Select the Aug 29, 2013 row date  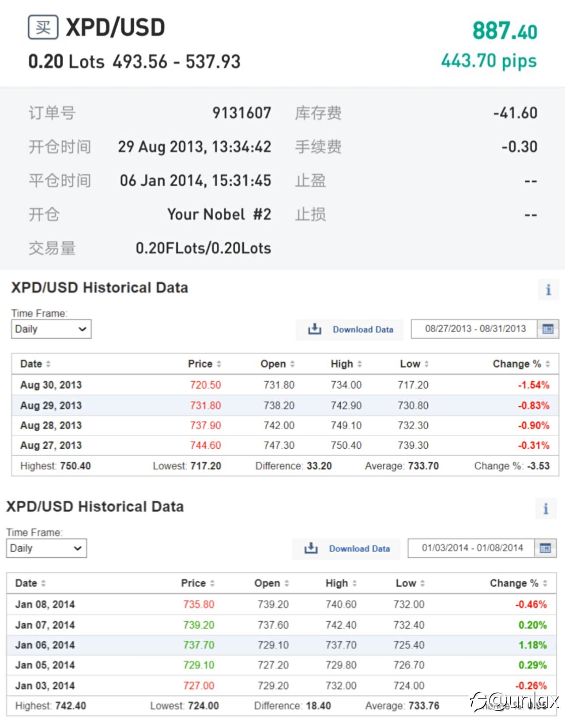coord(51,405)
